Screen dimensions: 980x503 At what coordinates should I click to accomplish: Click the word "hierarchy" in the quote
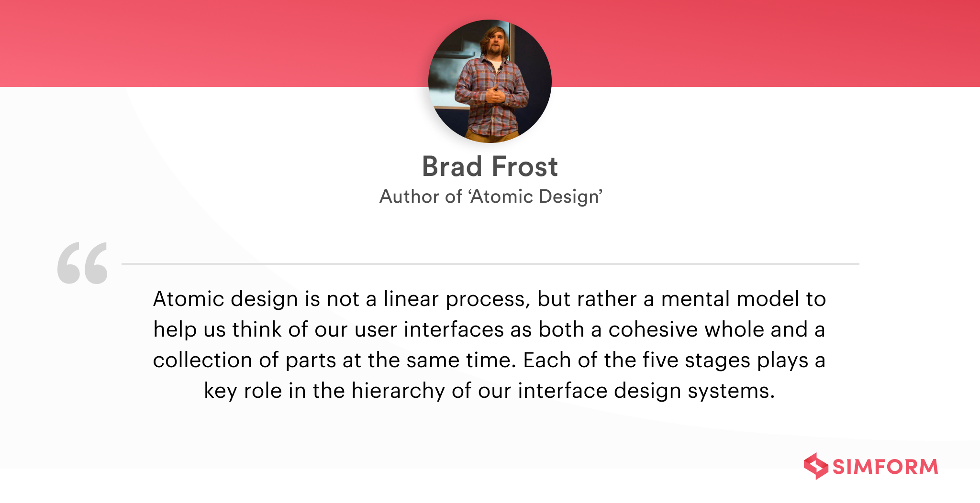coord(398,391)
